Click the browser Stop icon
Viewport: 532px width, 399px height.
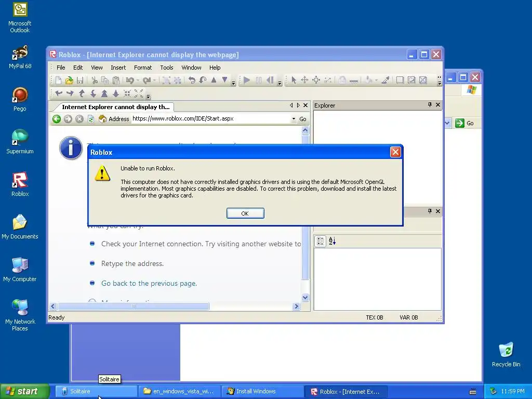tap(79, 119)
